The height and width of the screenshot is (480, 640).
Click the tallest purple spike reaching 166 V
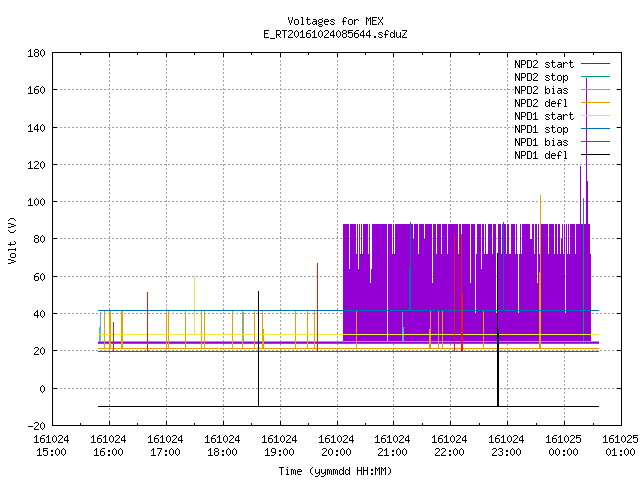point(587,151)
